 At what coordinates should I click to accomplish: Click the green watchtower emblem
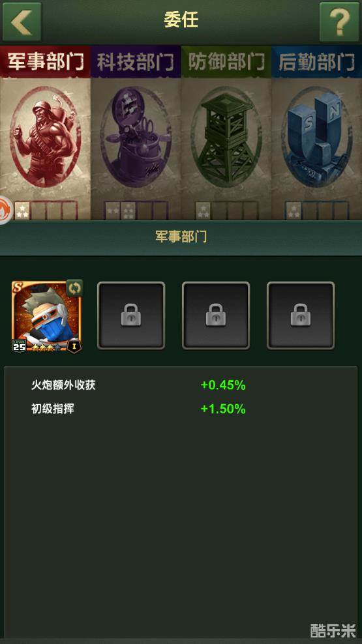(x=227, y=136)
